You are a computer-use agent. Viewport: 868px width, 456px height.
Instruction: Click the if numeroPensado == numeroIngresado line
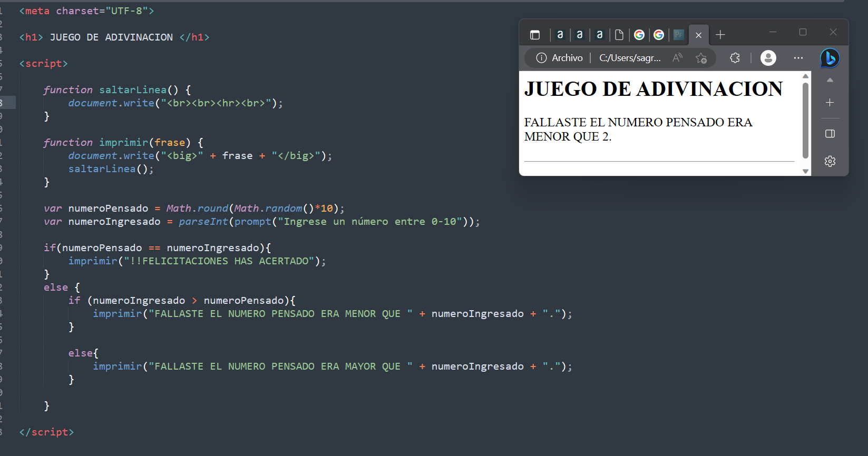tap(158, 248)
